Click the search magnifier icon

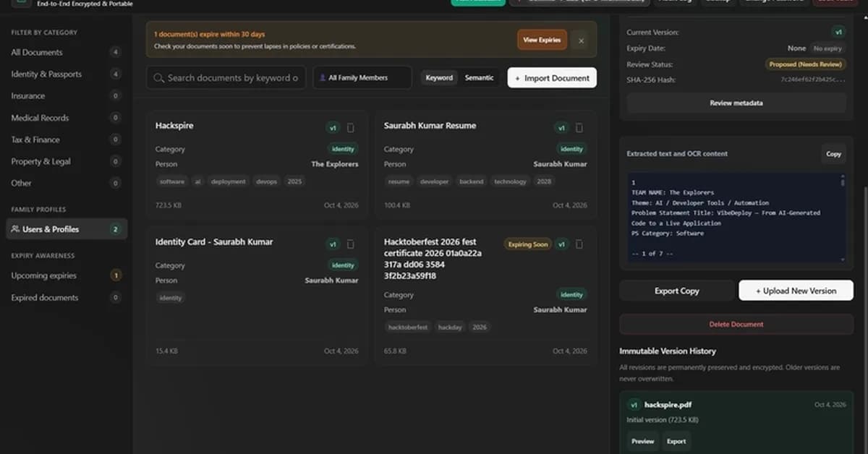(x=158, y=78)
